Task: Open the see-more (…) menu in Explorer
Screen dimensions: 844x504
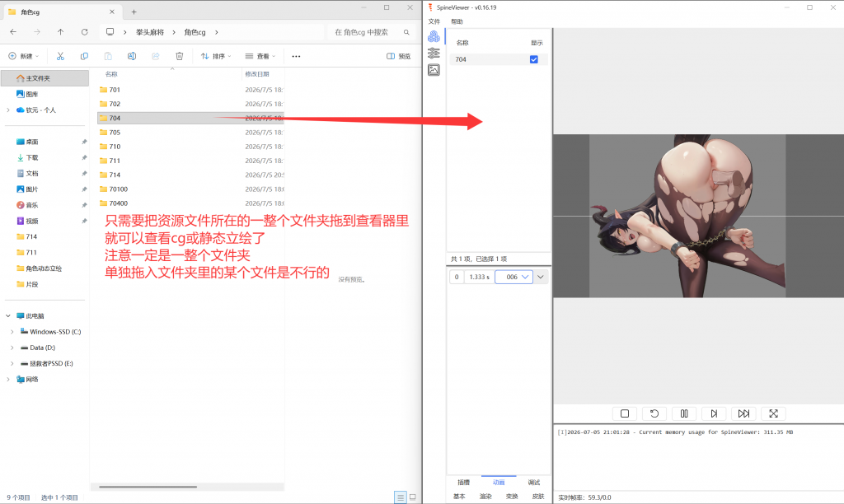Action: [x=296, y=56]
